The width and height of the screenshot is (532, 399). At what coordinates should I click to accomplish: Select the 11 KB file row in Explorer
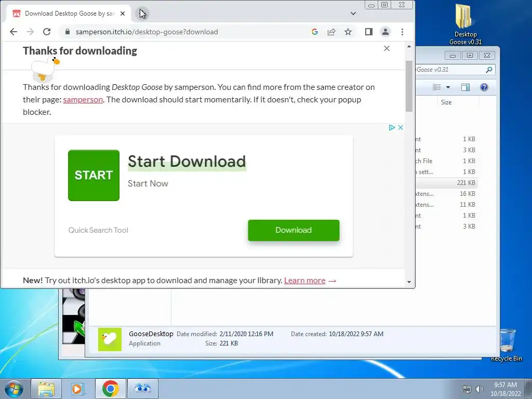pyautogui.click(x=446, y=205)
